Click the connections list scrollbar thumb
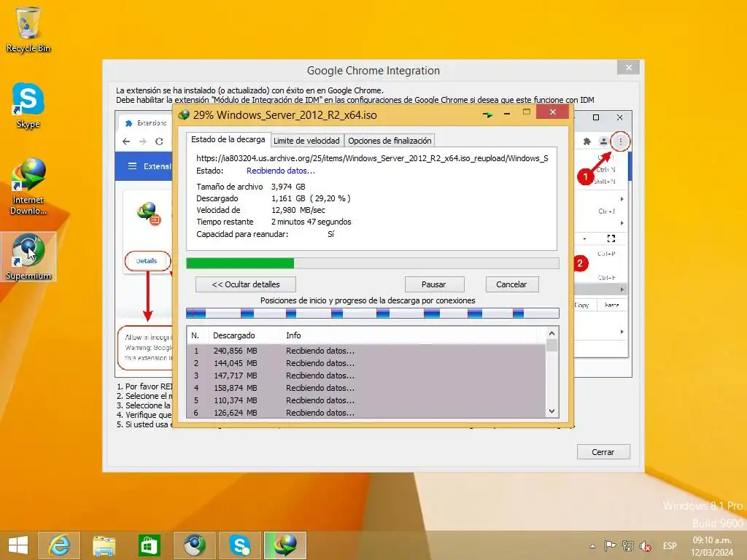 point(551,345)
